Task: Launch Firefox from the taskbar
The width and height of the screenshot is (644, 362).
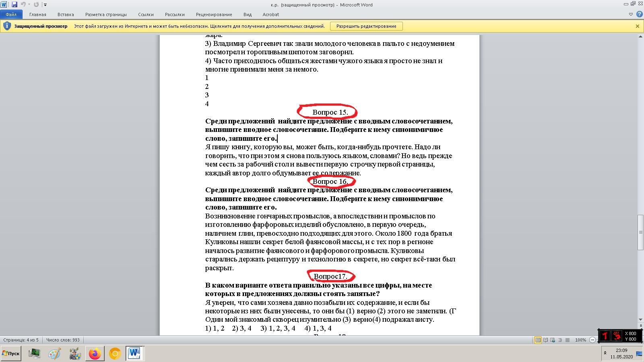Action: tap(95, 354)
